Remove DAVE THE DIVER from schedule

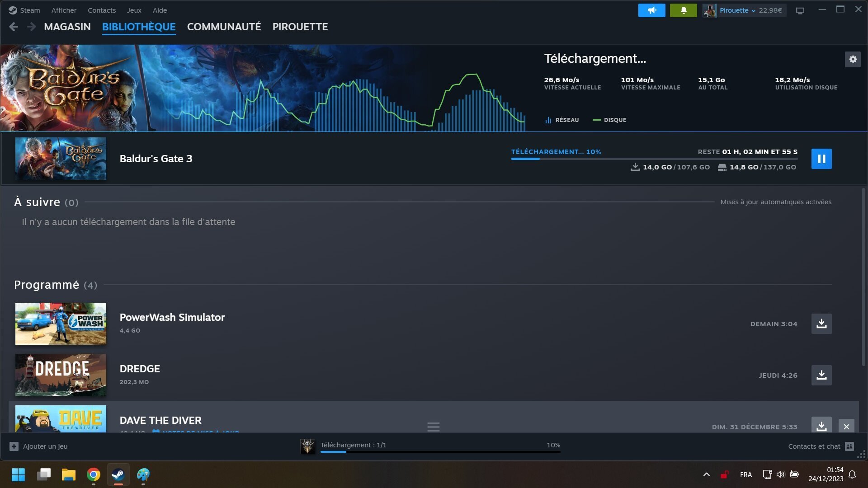846,426
